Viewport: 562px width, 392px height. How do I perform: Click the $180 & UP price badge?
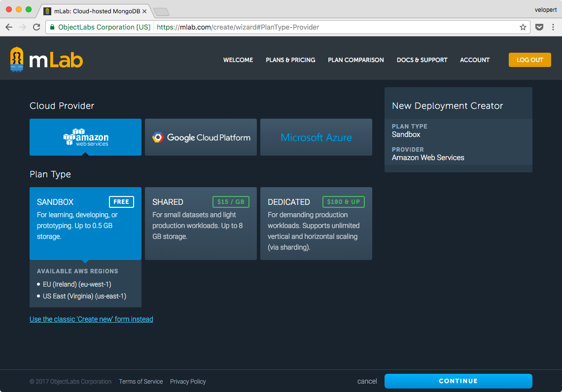click(x=344, y=202)
